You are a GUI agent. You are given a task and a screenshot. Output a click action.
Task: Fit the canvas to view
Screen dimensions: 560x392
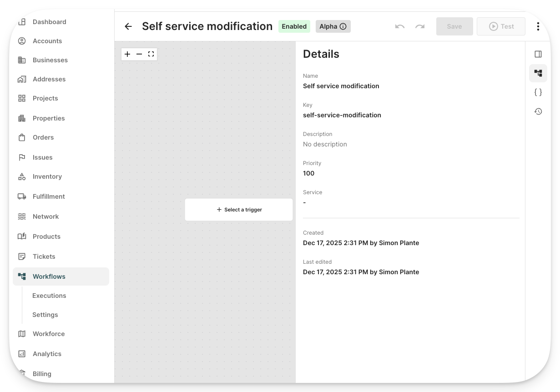pyautogui.click(x=151, y=54)
